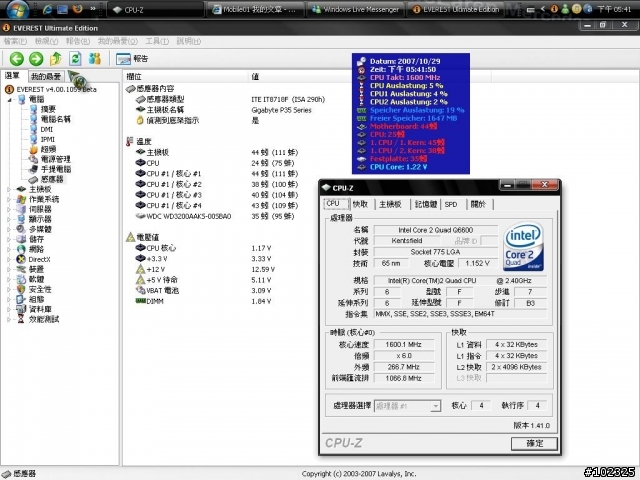Switch to CPU-Z 關於 tab
Screen dimensions: 640x480
coord(478,204)
